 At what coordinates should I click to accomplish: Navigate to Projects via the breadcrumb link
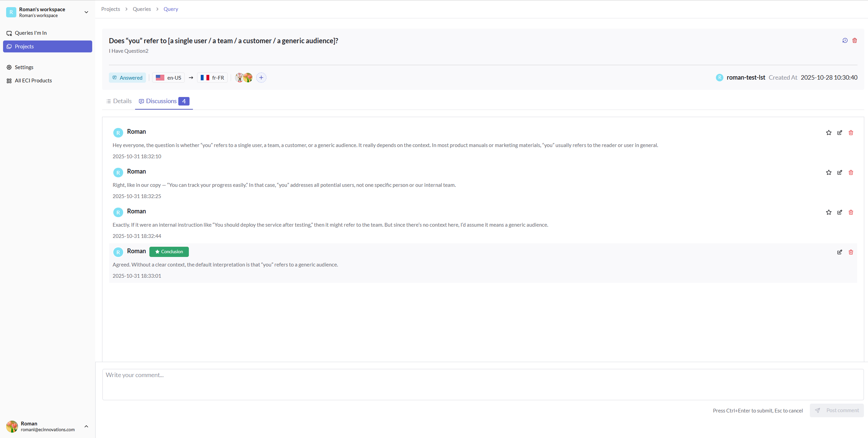(x=110, y=9)
